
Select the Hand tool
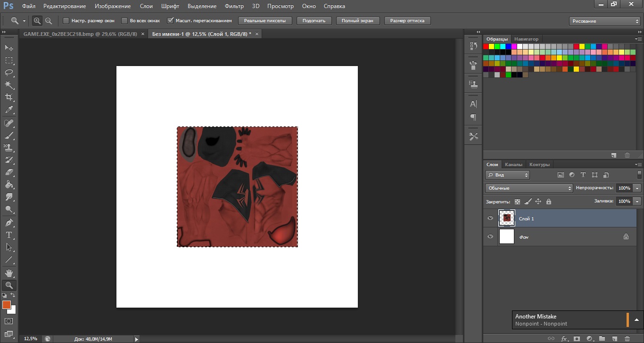coord(9,273)
